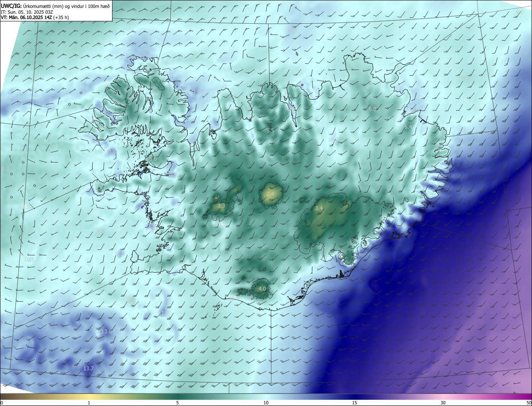Click the colorbar tick label 1

[x=89, y=403]
